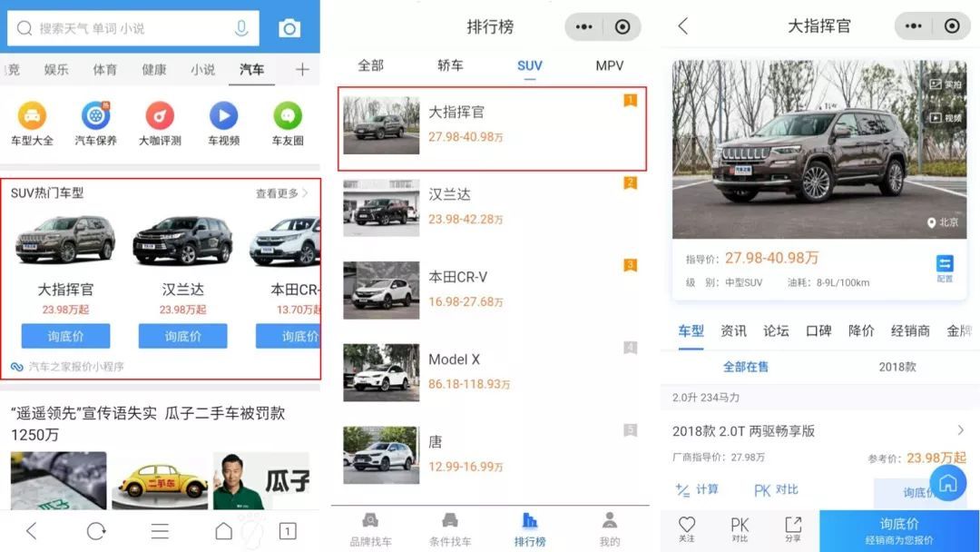Close the 排行榜 mini program
The image size is (980, 552).
pyautogui.click(x=622, y=27)
